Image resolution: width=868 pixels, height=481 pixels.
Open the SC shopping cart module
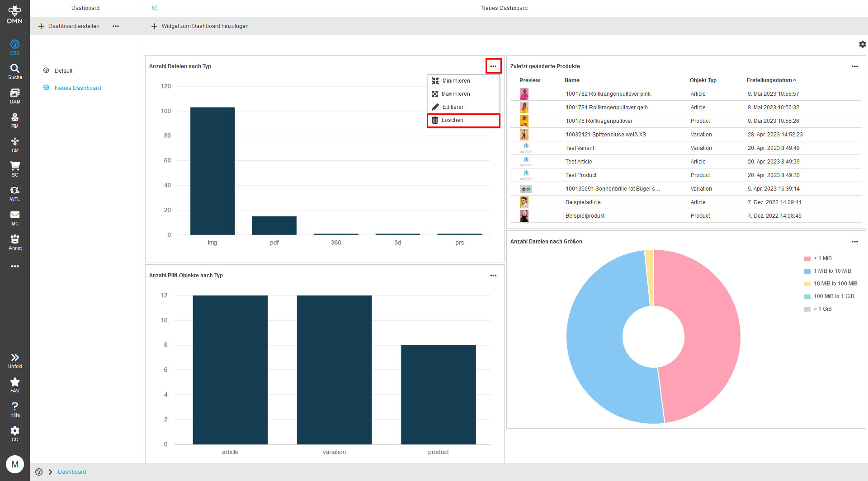(15, 169)
